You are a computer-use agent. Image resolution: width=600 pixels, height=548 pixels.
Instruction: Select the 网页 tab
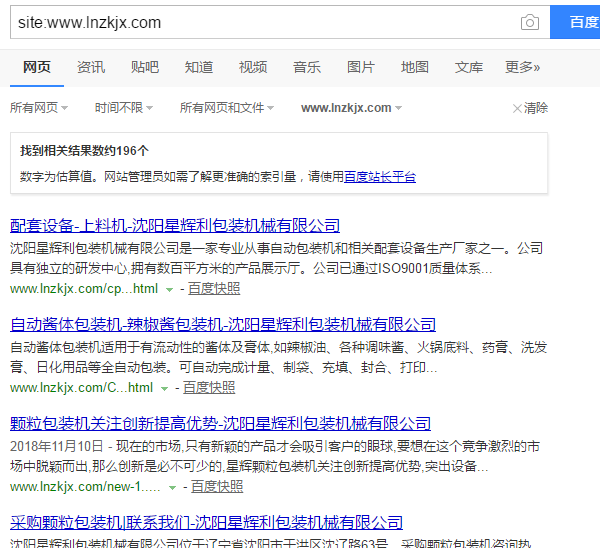[x=37, y=67]
